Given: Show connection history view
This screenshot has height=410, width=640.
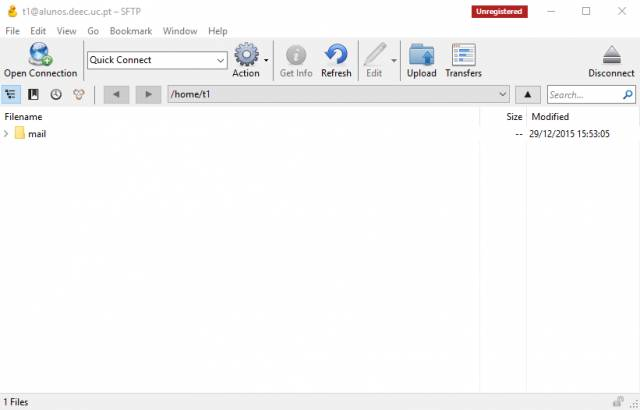Looking at the screenshot, I should [56, 95].
